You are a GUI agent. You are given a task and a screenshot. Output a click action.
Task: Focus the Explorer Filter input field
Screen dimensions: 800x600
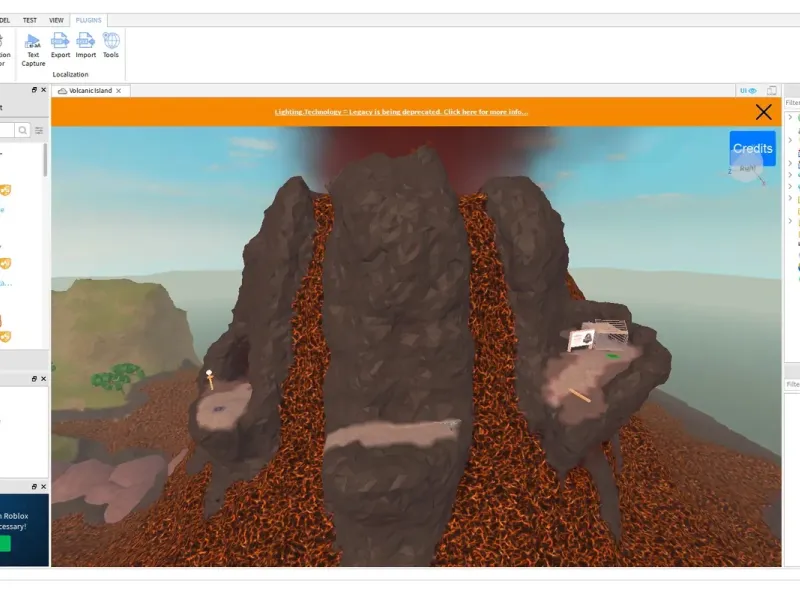[792, 103]
